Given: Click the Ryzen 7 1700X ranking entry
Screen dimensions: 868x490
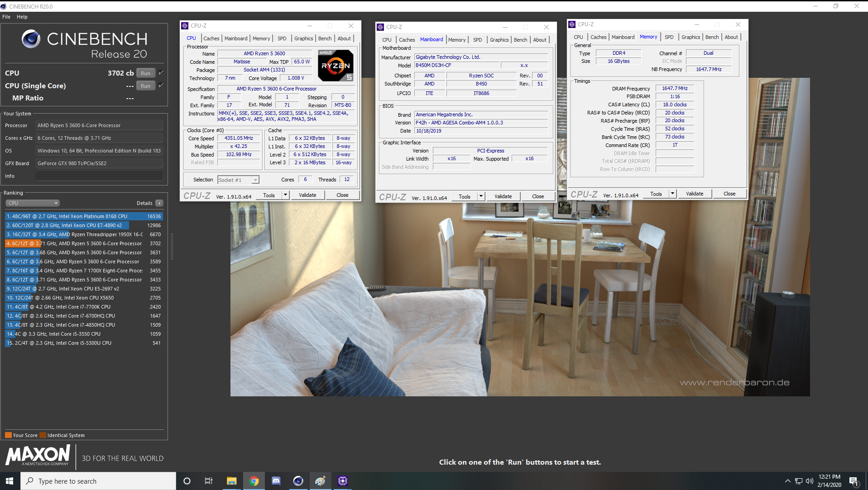Looking at the screenshot, I should 84,271.
